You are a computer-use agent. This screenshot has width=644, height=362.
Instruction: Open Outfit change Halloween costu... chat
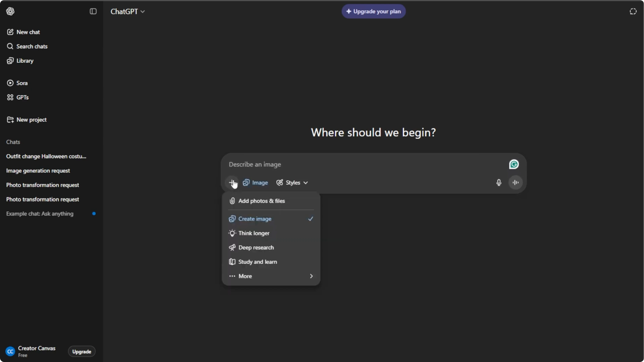(x=51, y=156)
